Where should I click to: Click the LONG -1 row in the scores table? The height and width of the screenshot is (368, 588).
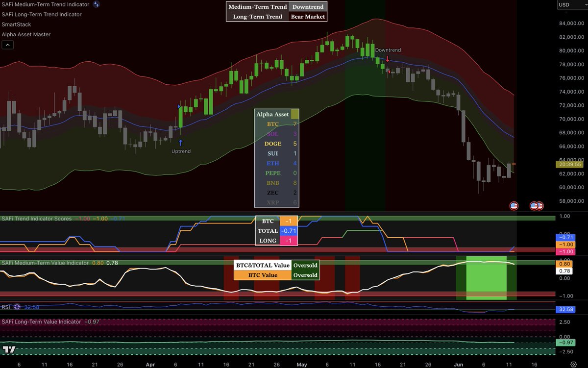coord(277,241)
